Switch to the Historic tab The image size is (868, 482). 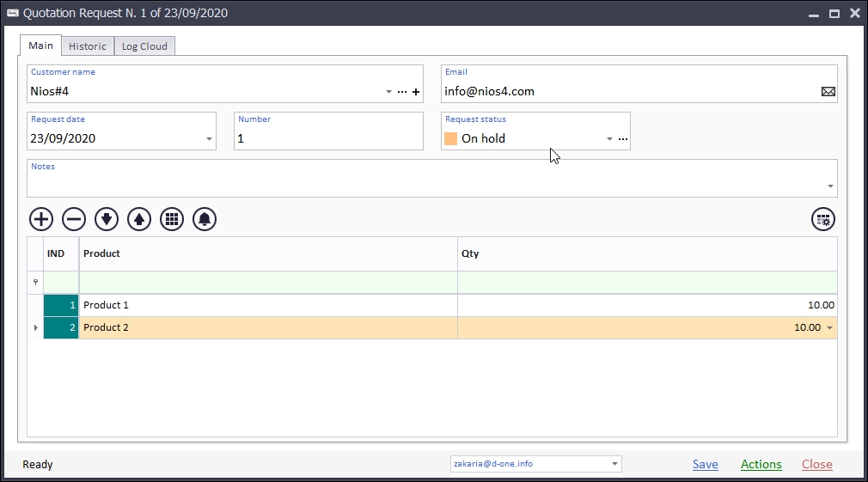[x=88, y=46]
